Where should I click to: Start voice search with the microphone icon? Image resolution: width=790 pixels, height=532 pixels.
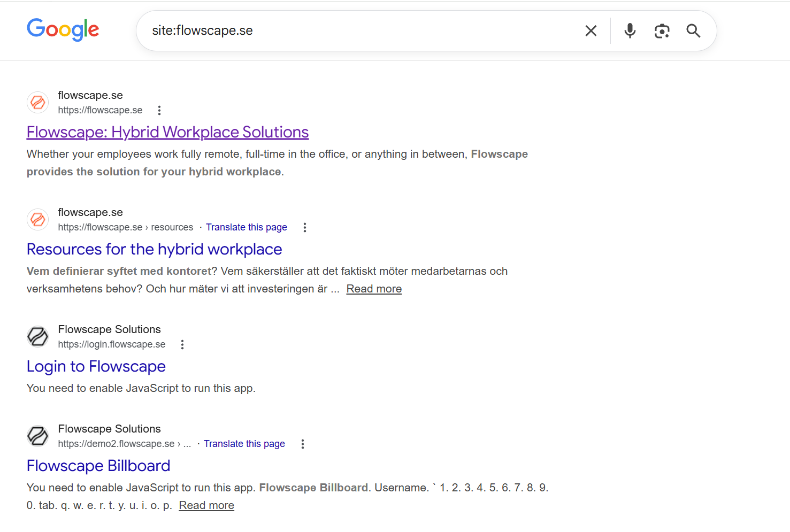[x=630, y=31]
